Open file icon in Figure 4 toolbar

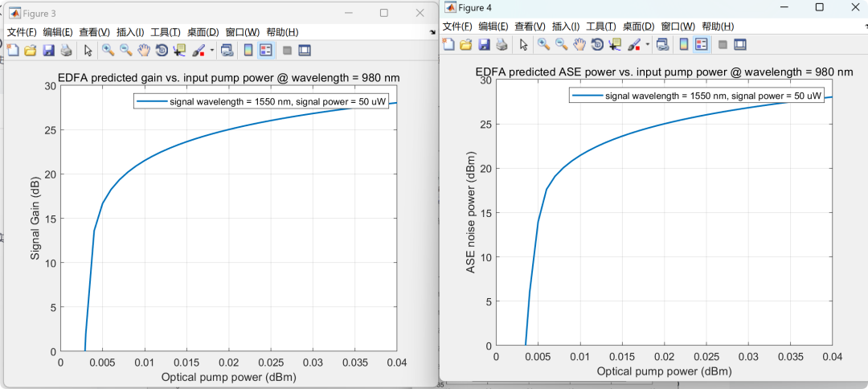click(466, 44)
